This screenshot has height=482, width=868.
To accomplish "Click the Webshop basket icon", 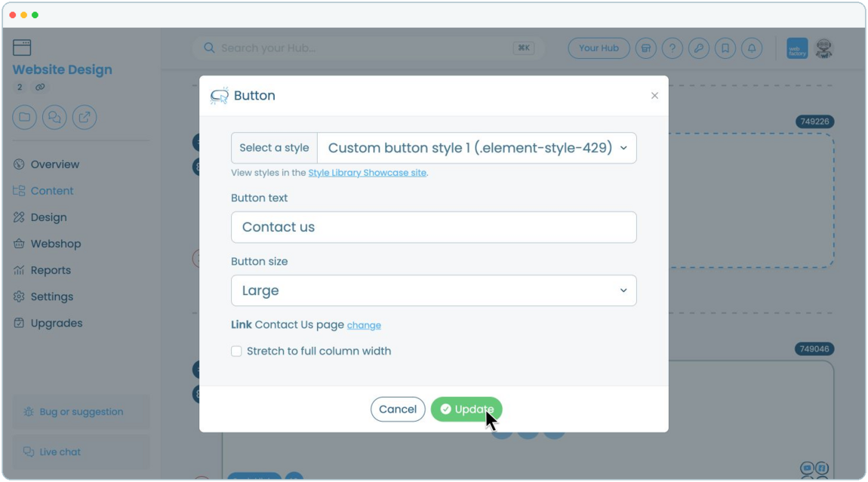I will (x=19, y=244).
